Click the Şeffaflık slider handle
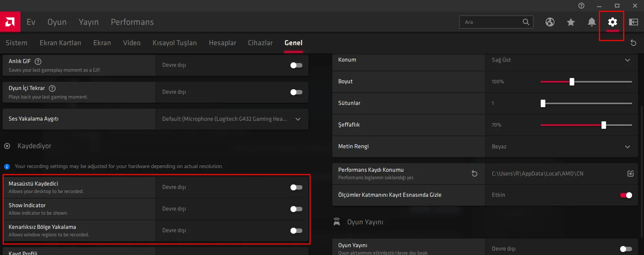 604,125
